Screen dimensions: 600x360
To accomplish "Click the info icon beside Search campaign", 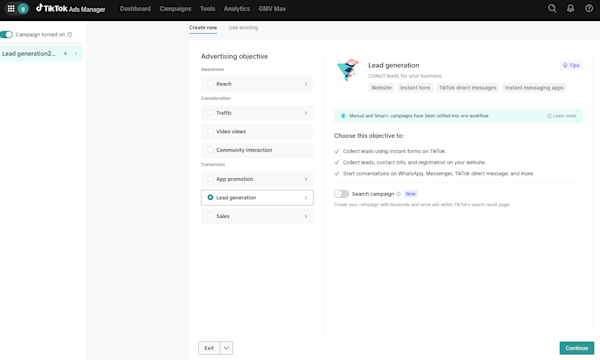I will [x=398, y=194].
